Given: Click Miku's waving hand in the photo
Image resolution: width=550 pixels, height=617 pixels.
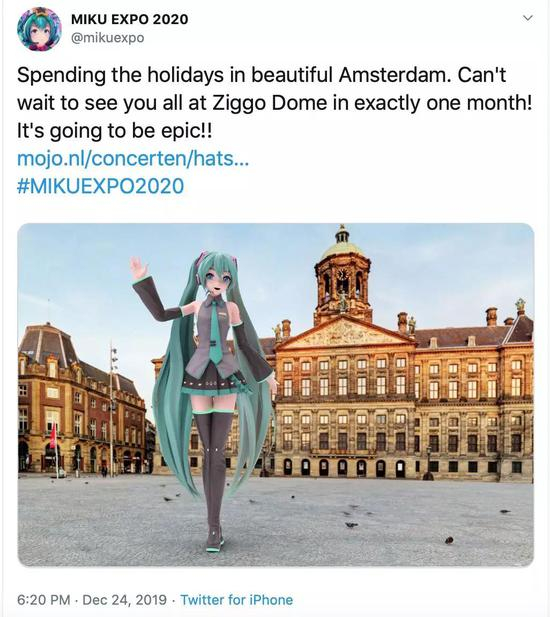Looking at the screenshot, I should pos(139,269).
